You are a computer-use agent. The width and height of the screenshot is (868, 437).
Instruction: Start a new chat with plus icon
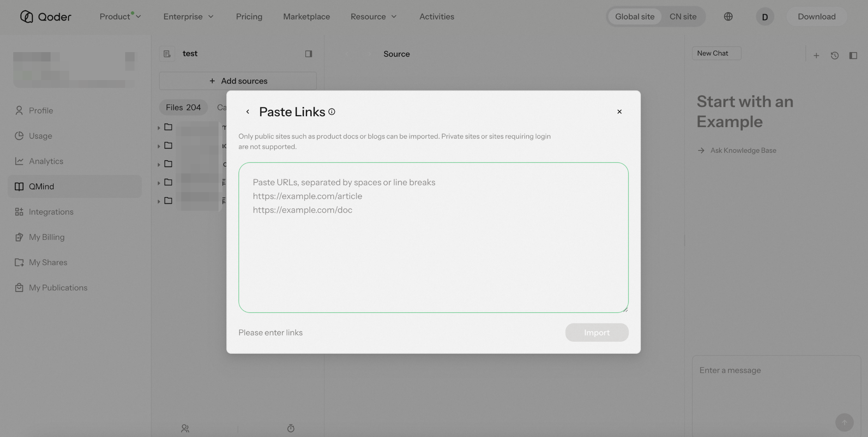point(816,56)
